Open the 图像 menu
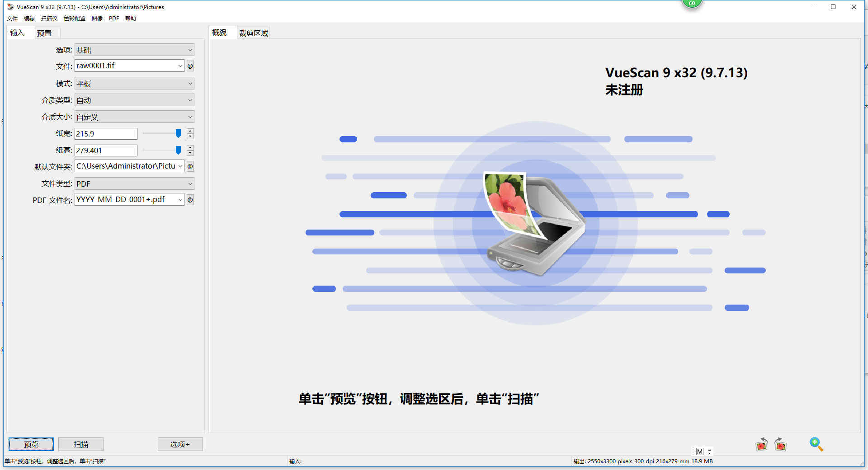This screenshot has width=868, height=470. pyautogui.click(x=97, y=19)
